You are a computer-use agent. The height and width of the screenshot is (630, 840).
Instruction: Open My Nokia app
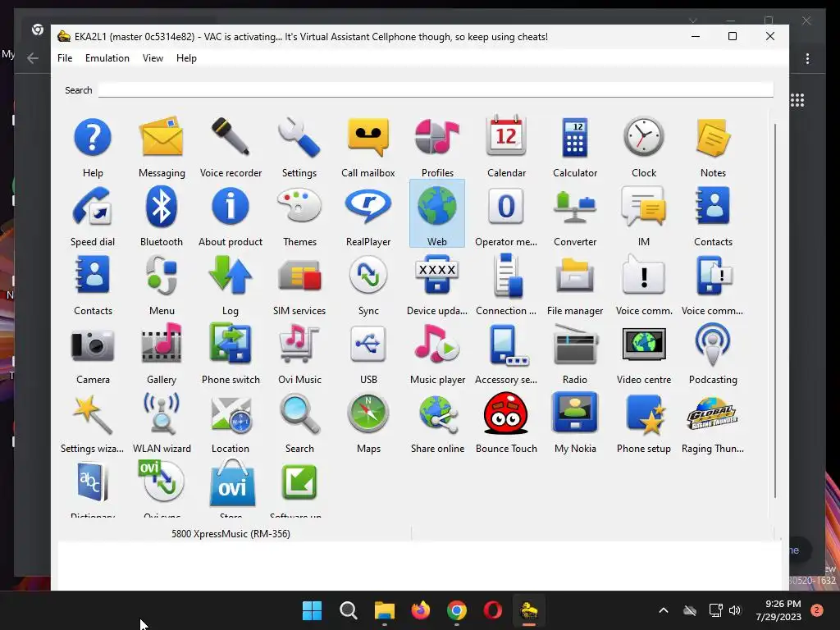[x=575, y=413]
